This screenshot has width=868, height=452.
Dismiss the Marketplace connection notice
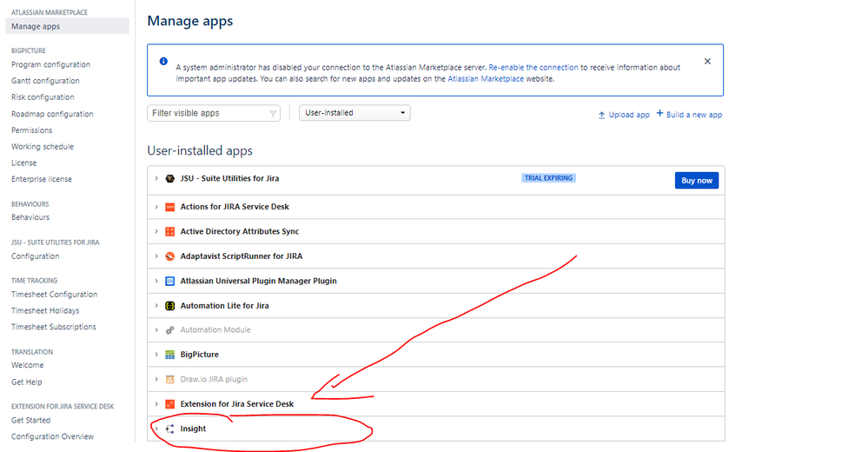click(x=707, y=62)
